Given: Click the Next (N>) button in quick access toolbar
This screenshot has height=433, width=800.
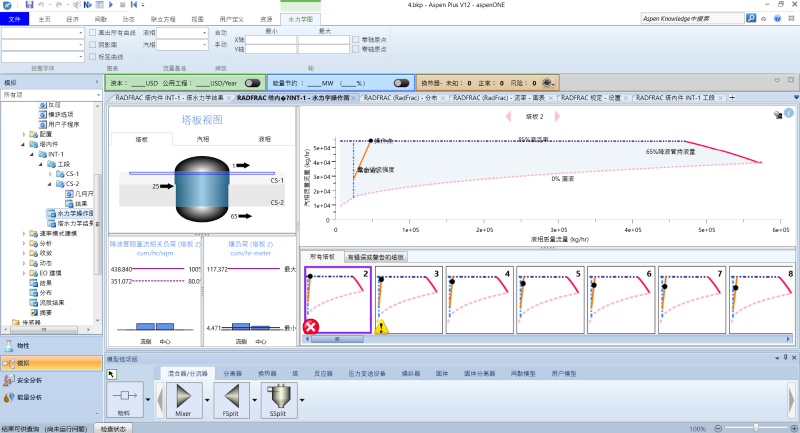Looking at the screenshot, I should pos(88,5).
